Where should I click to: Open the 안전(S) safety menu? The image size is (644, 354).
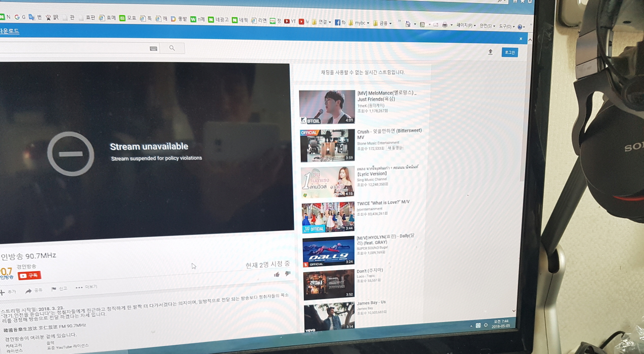click(x=487, y=26)
